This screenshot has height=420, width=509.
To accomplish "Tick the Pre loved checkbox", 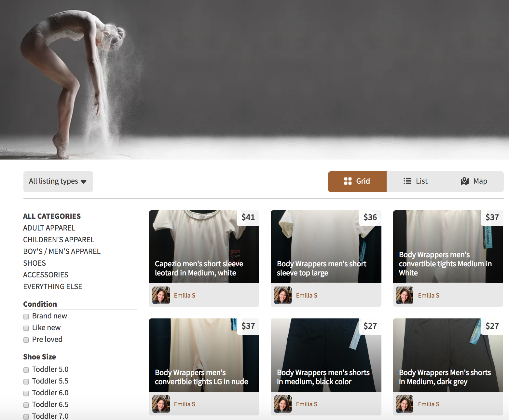I will (x=26, y=340).
